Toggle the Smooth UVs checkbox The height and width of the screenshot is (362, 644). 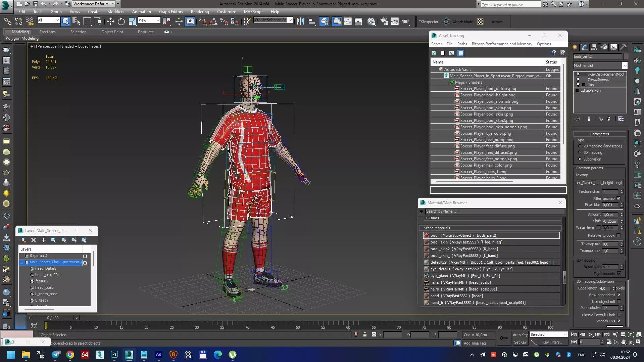(619, 321)
